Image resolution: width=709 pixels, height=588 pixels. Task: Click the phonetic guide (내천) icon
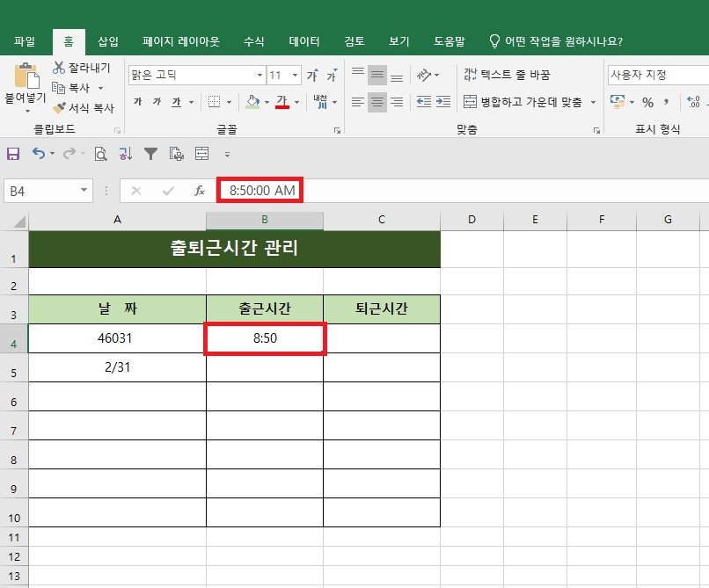[320, 102]
